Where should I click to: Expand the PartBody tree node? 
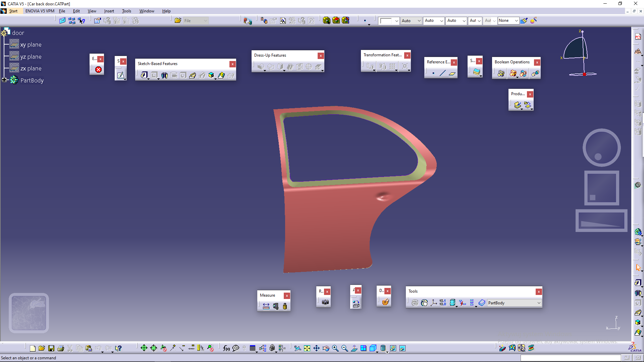pyautogui.click(x=4, y=80)
